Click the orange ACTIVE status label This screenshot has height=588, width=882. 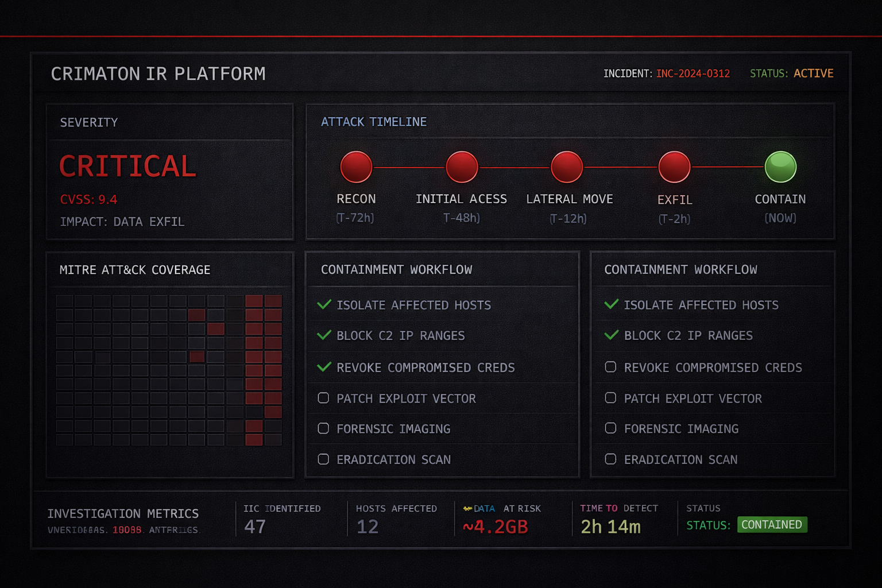(813, 73)
